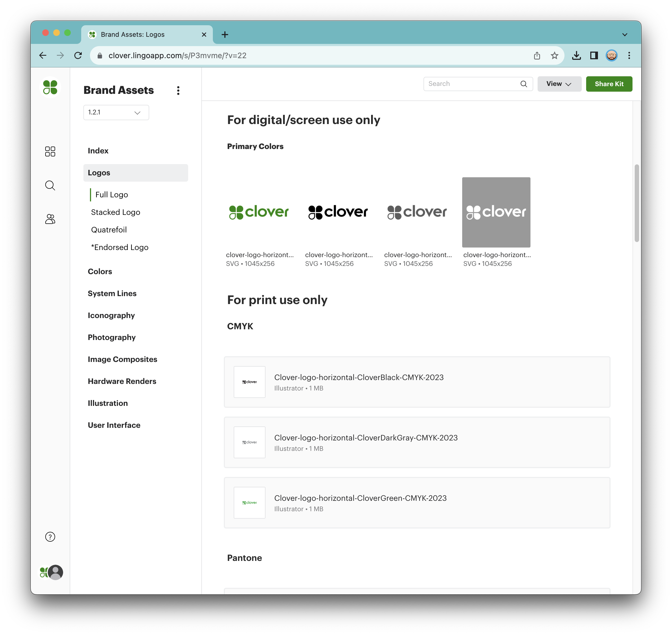Click the Share Kit button
Screen dimensions: 672x635
click(x=609, y=84)
